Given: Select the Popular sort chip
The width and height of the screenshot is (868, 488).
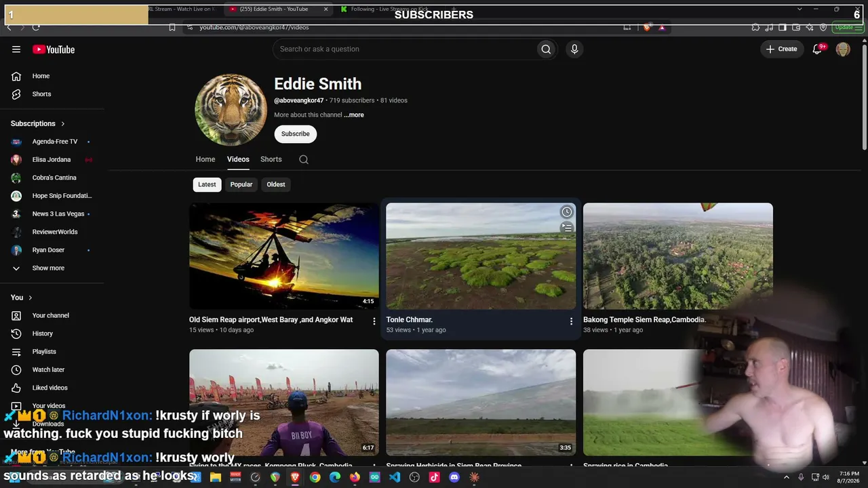Looking at the screenshot, I should click(x=241, y=184).
